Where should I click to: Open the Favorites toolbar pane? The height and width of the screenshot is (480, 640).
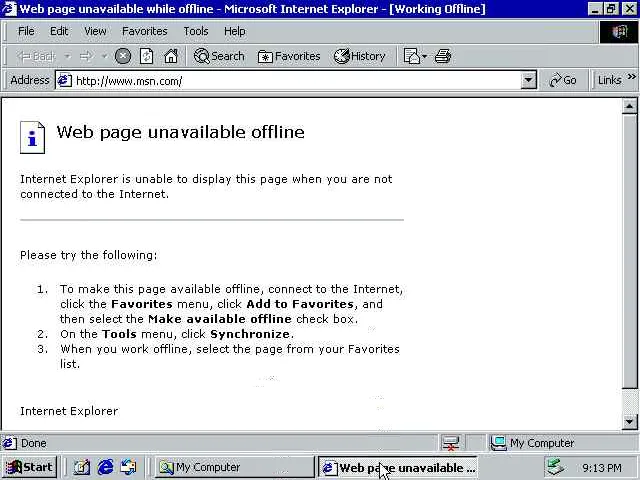coord(289,56)
